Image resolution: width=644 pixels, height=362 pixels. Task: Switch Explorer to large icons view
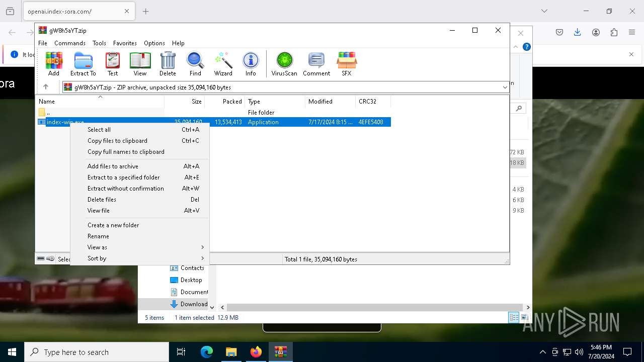point(524,317)
